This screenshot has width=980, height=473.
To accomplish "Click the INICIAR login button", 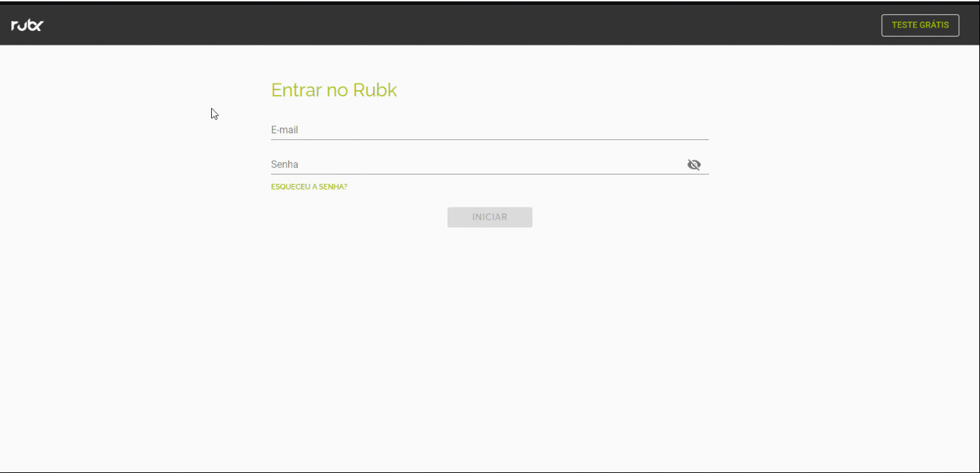I will 490,217.
